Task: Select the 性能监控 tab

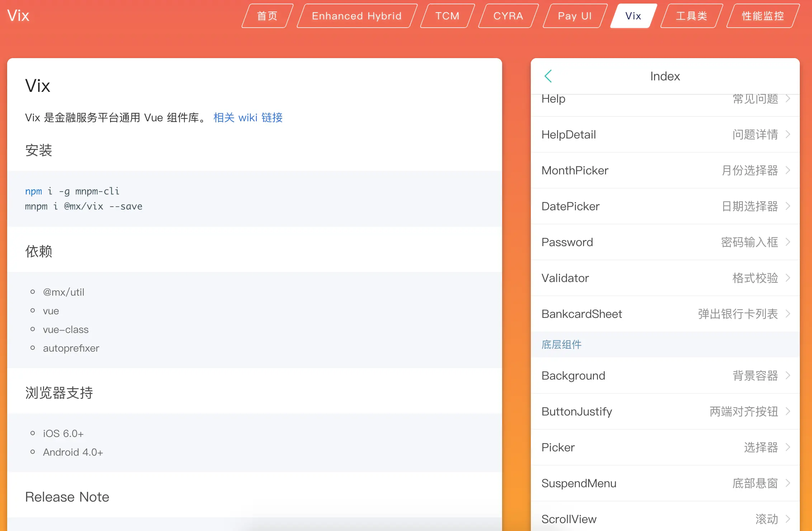Action: 763,16
